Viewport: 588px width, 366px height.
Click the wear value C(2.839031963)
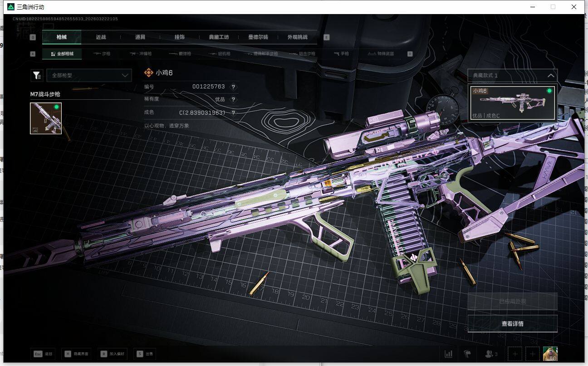click(x=202, y=112)
